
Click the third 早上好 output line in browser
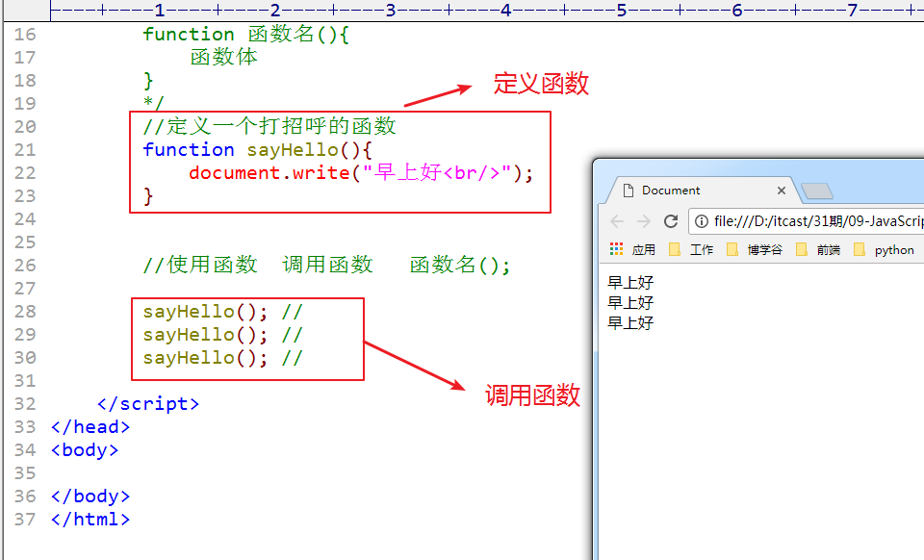coord(630,322)
